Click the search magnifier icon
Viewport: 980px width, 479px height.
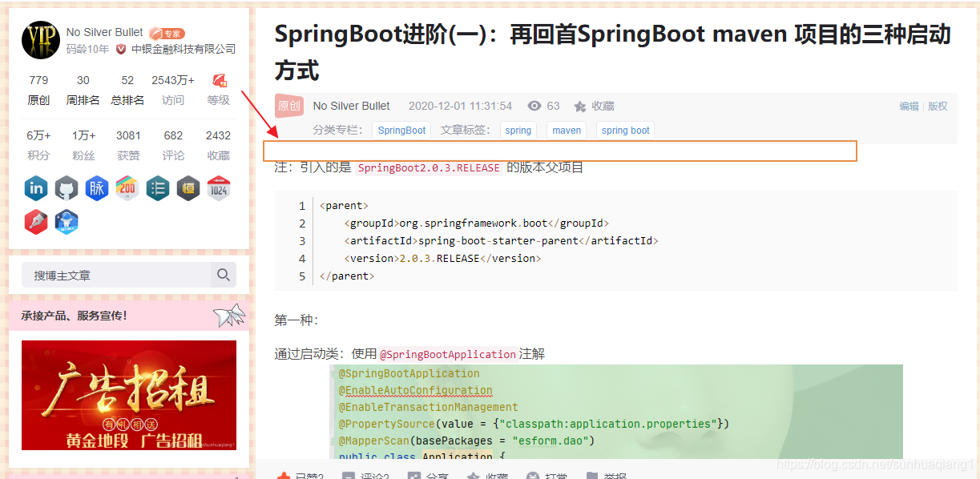pos(224,275)
